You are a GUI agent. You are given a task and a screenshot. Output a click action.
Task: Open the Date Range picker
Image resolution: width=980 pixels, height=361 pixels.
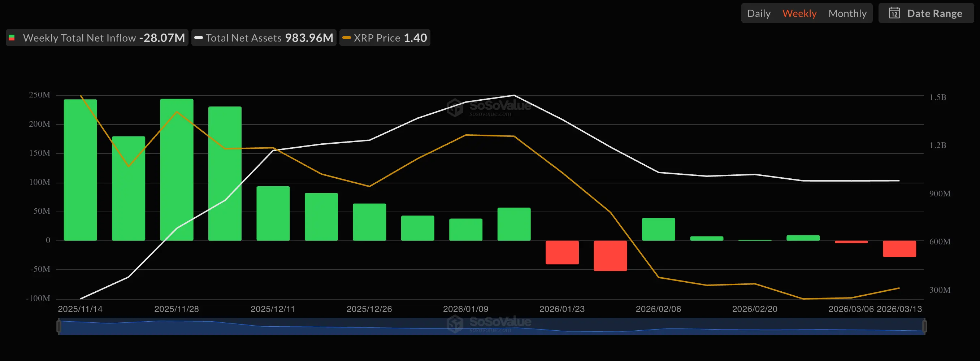926,13
